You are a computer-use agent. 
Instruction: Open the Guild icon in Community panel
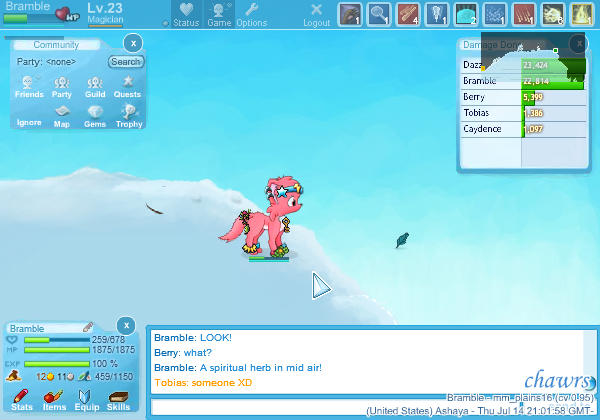95,87
